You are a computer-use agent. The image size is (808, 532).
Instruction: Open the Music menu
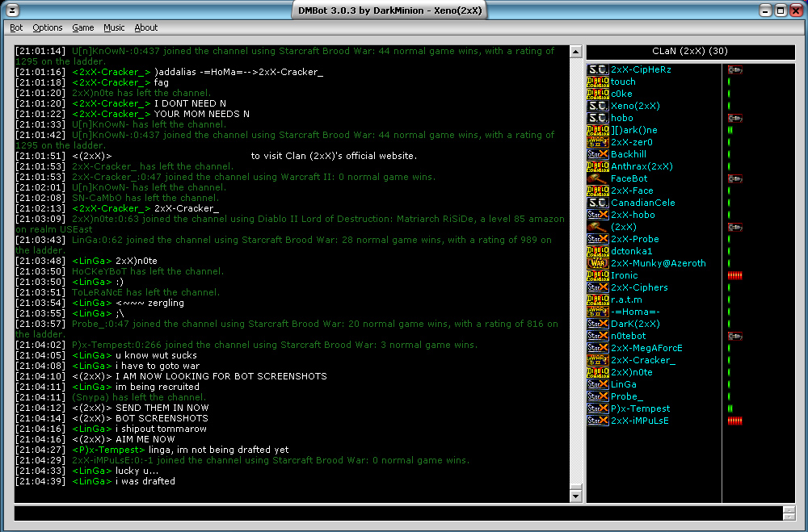114,27
